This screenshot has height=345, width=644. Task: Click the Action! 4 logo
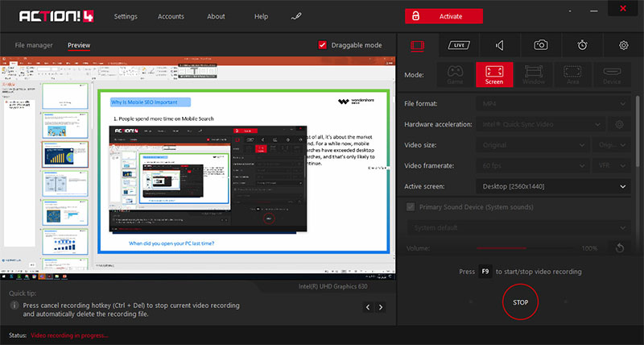pyautogui.click(x=56, y=16)
